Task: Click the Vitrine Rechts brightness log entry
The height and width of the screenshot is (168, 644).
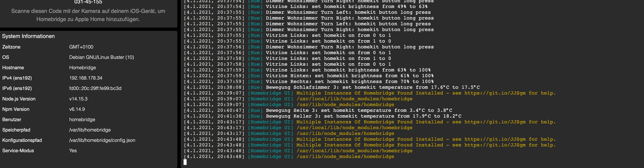Action: coord(350,82)
